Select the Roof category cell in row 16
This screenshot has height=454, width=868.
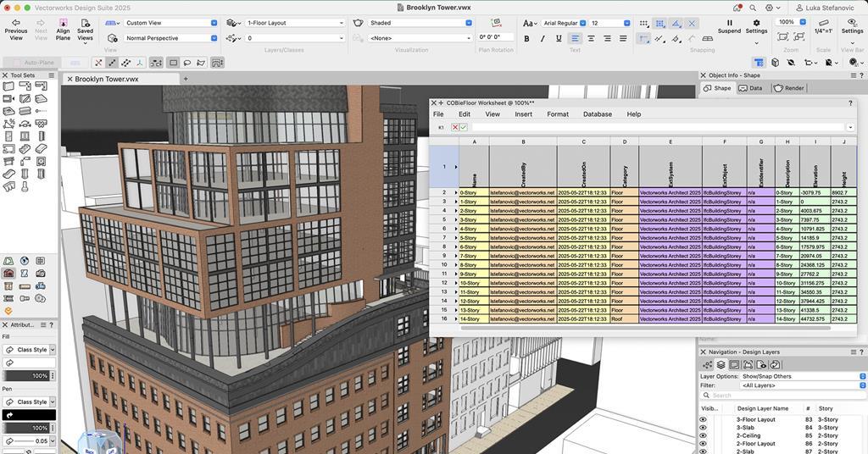625,319
